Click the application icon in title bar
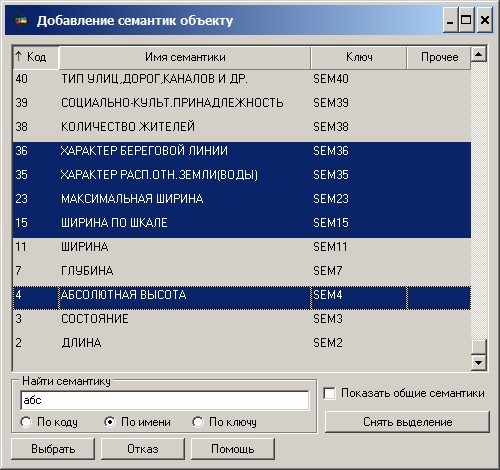500x470 pixels. [21, 21]
